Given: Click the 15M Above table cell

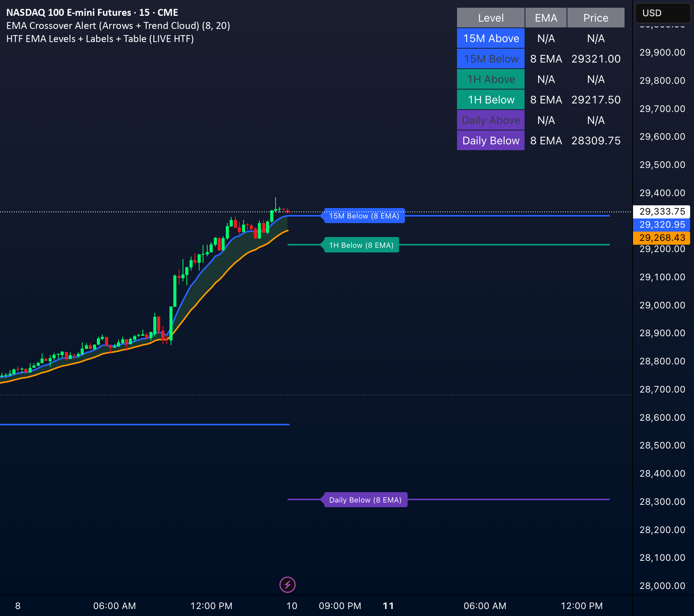Looking at the screenshot, I should click(x=491, y=38).
